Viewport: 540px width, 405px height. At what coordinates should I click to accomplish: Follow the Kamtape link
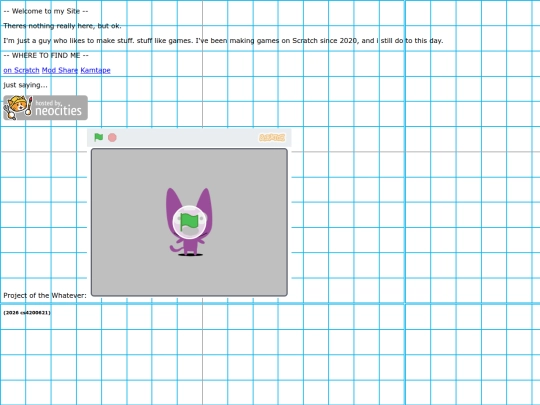(95, 70)
